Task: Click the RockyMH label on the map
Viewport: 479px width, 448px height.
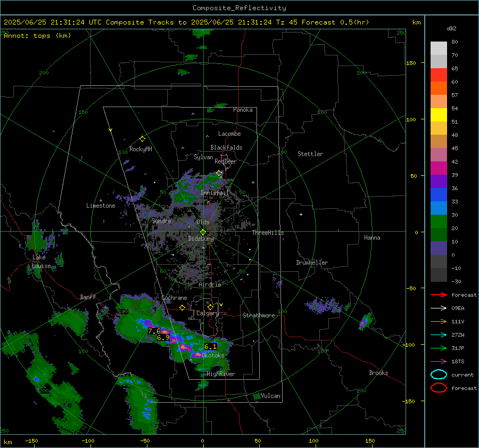Action: [x=141, y=149]
